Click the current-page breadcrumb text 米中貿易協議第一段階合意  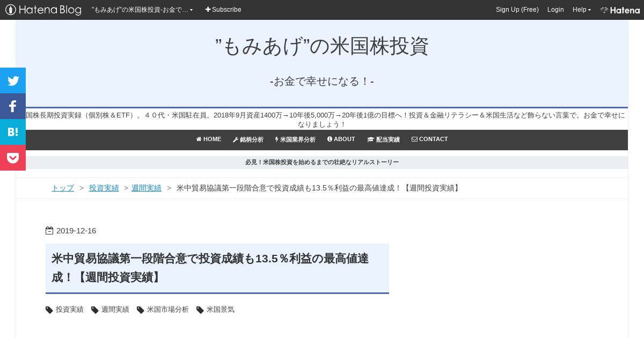pyautogui.click(x=319, y=188)
